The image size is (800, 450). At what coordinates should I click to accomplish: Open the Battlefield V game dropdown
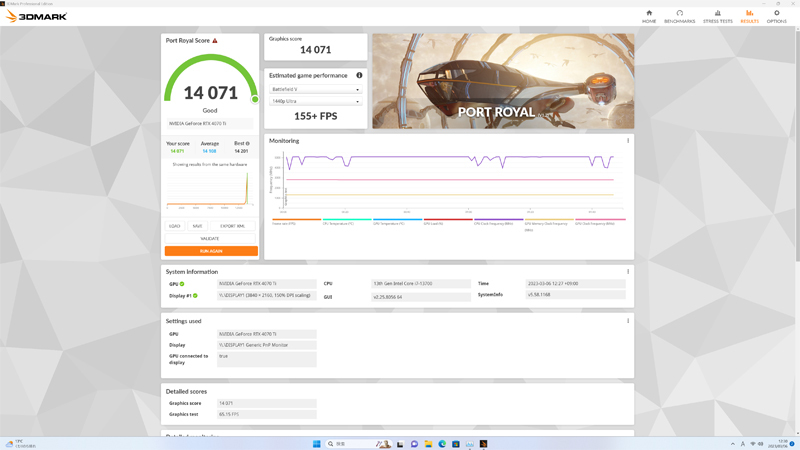point(315,89)
